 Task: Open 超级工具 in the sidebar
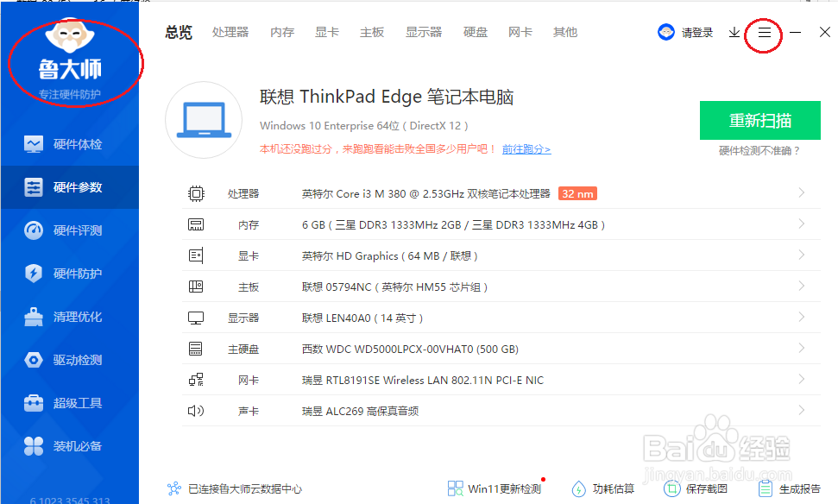tap(70, 403)
